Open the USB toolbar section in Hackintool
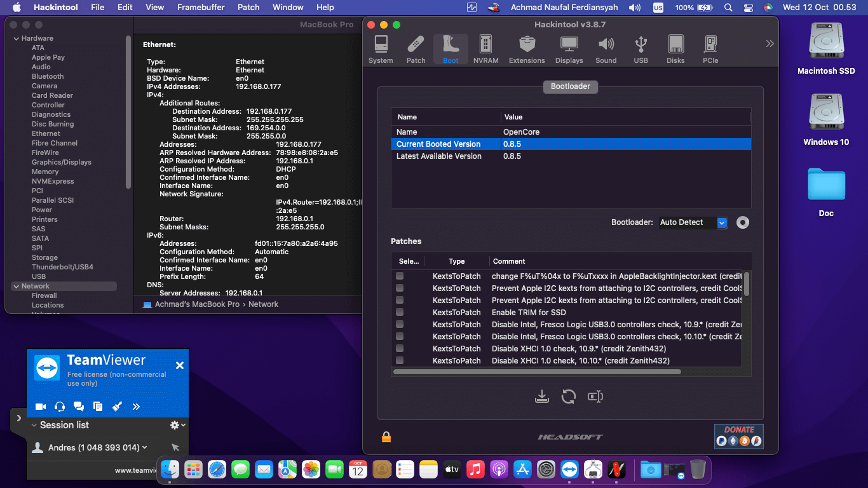Screen dimensions: 868x488 click(641, 49)
